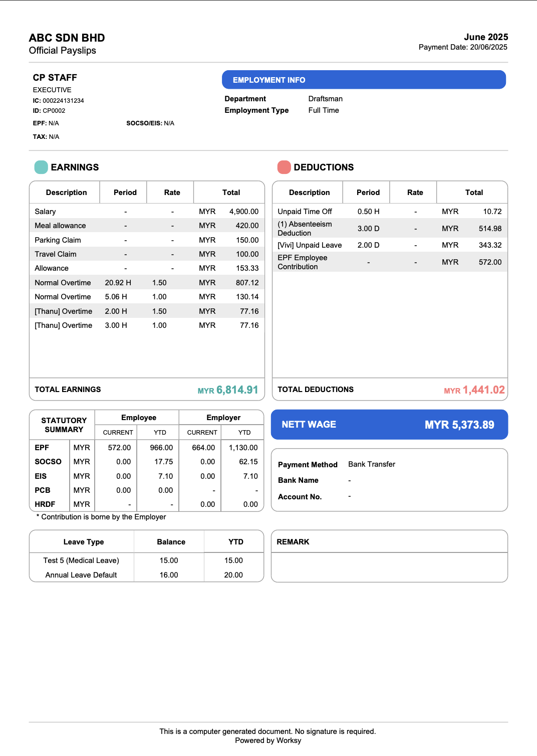
Task: Click Annual Leave Default YTD 20.00
Action: (x=233, y=575)
